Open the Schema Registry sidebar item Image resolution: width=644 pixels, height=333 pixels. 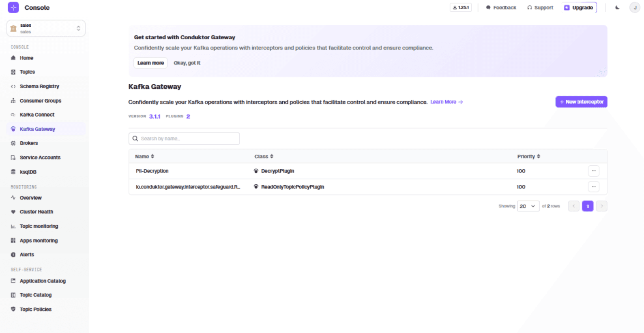pyautogui.click(x=39, y=86)
